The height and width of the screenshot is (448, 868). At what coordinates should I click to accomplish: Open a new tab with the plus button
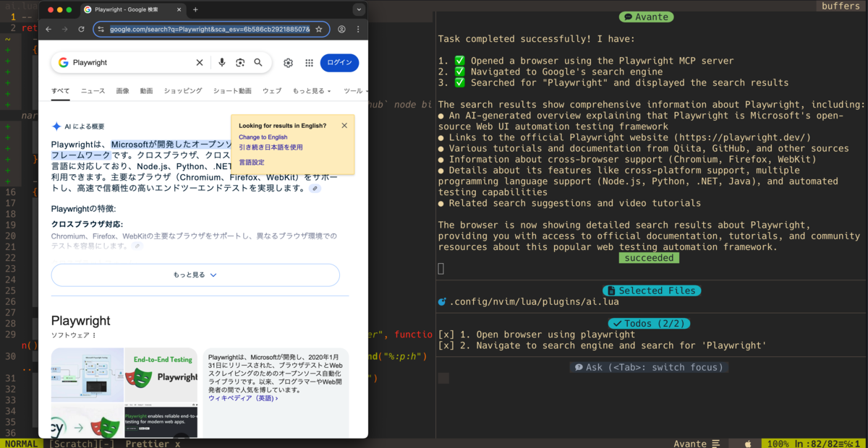(x=195, y=9)
